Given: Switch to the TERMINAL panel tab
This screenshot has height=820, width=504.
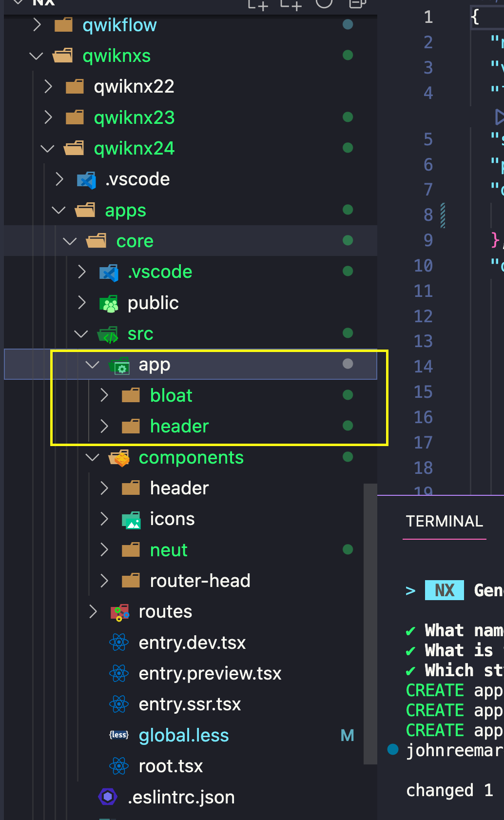Looking at the screenshot, I should [445, 521].
